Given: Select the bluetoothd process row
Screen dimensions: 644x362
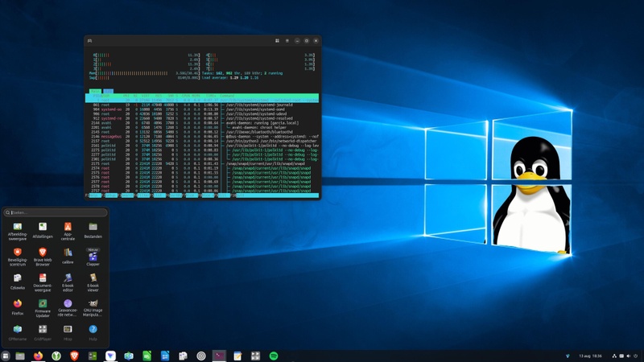Looking at the screenshot, I should tap(202, 132).
